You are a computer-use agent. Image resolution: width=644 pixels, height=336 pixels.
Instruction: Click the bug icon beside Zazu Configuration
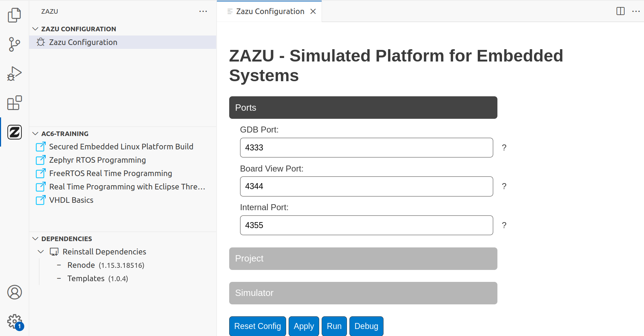[x=41, y=42]
